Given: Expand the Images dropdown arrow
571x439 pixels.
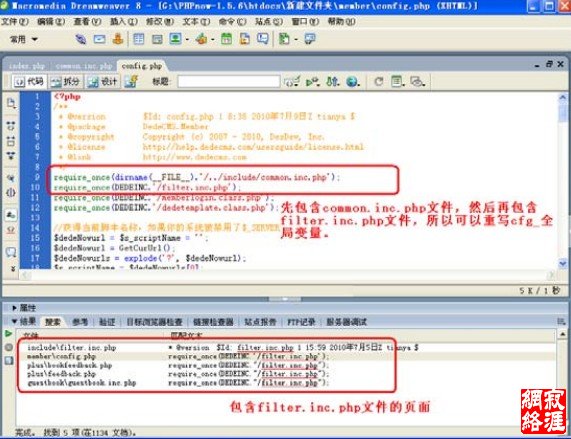Looking at the screenshot, I should pyautogui.click(x=187, y=39).
